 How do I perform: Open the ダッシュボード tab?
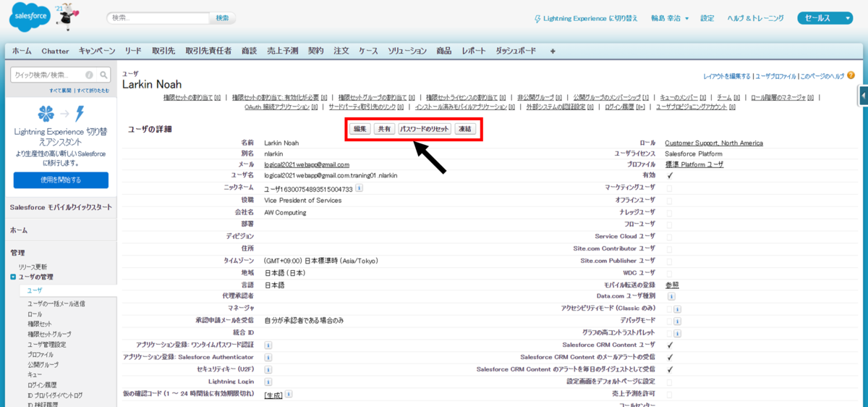pyautogui.click(x=516, y=51)
